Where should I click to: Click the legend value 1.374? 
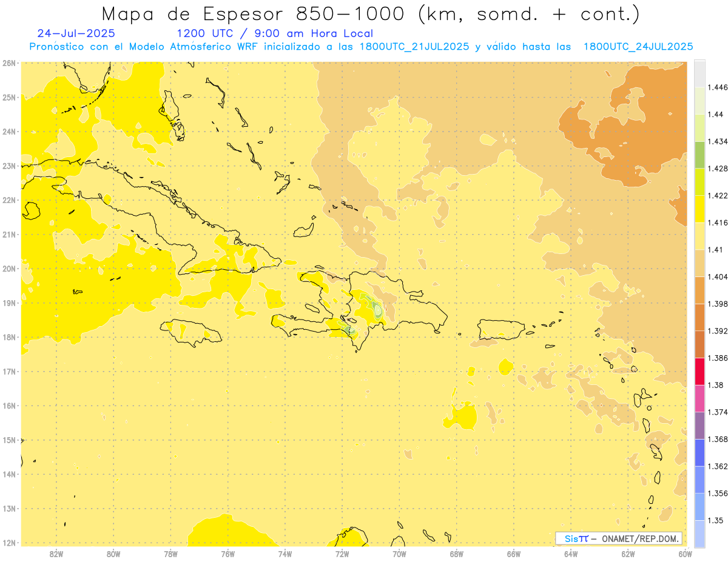tap(717, 412)
